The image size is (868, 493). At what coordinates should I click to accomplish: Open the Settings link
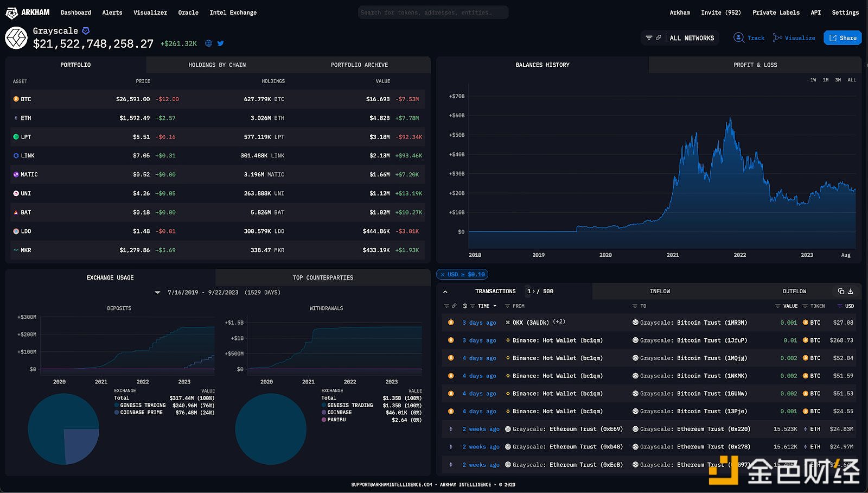[x=845, y=12]
